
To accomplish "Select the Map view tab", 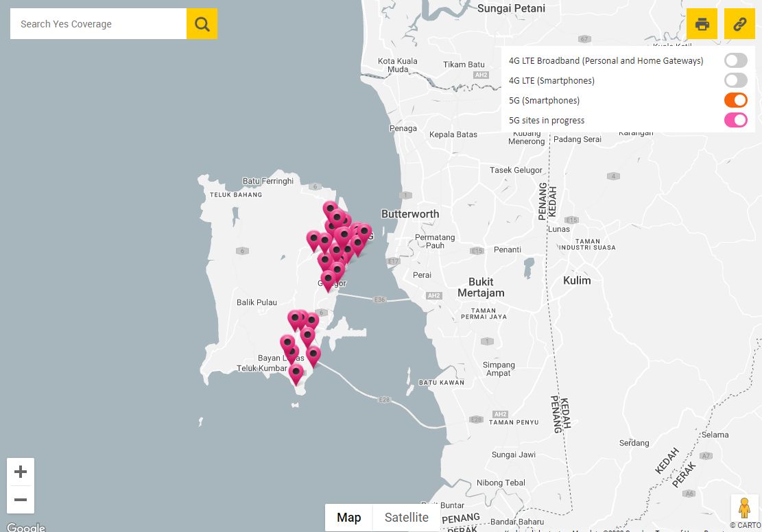I will [348, 517].
